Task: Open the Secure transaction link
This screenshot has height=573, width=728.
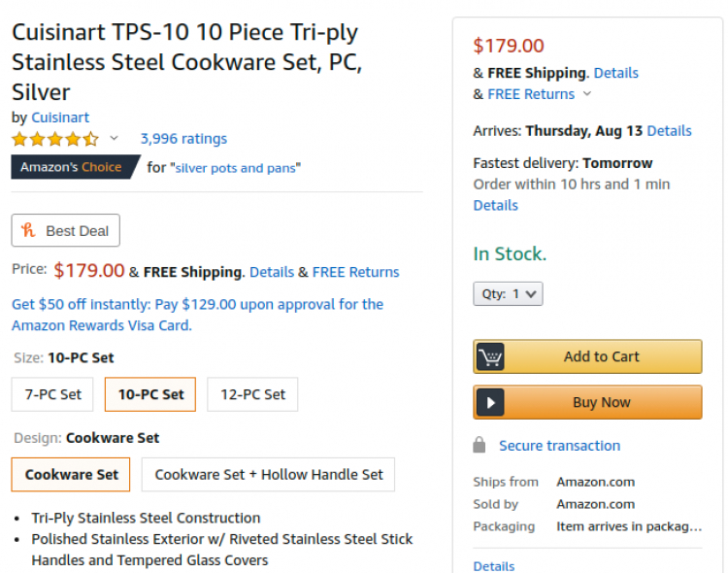Action: [559, 446]
